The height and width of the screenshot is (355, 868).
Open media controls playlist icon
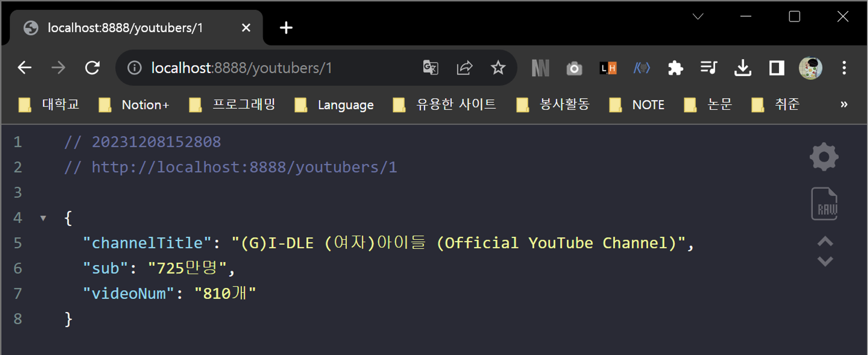709,68
